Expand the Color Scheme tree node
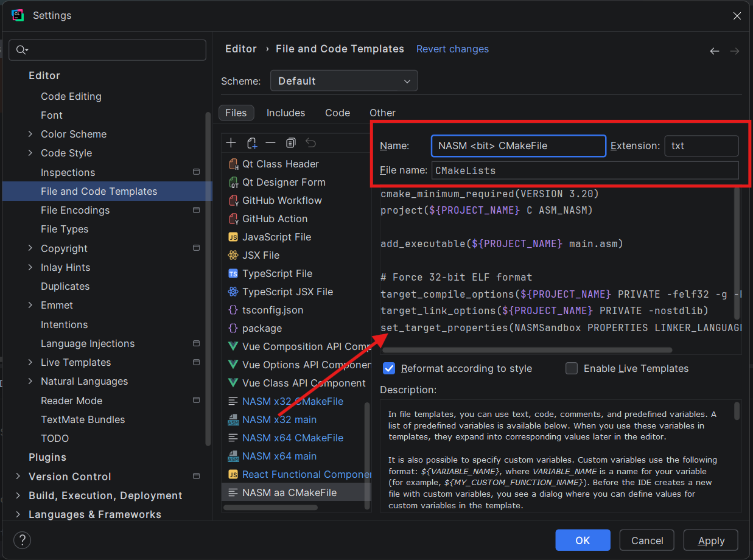Screen dimensions: 753x560 click(x=30, y=134)
